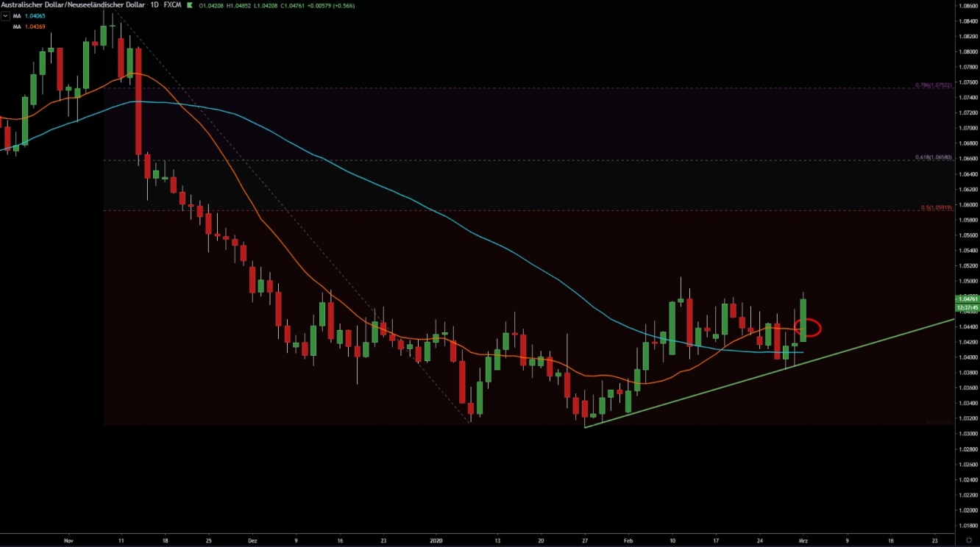
Task: Click the countdown timer 12:37:45 label
Action: point(967,307)
